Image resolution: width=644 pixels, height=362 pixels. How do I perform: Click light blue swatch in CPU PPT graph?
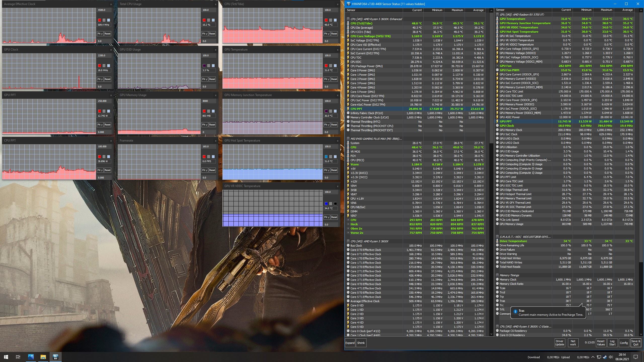pos(109,157)
